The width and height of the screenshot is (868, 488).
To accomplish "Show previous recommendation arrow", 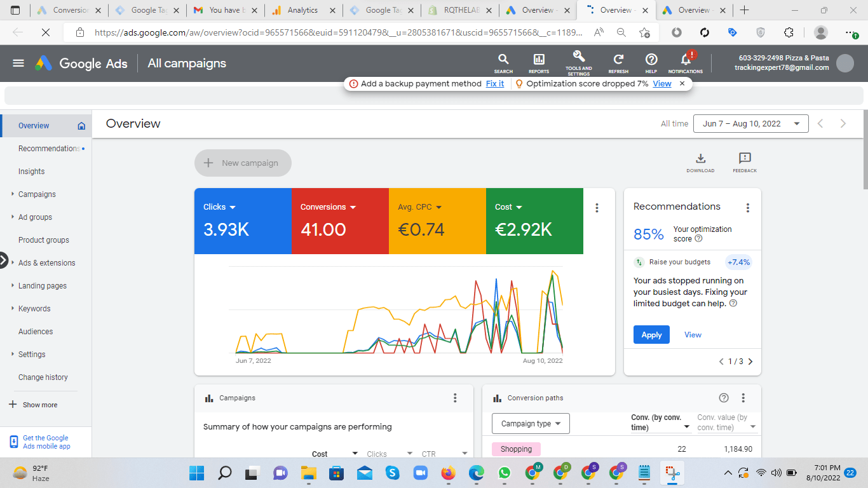I will coord(721,362).
